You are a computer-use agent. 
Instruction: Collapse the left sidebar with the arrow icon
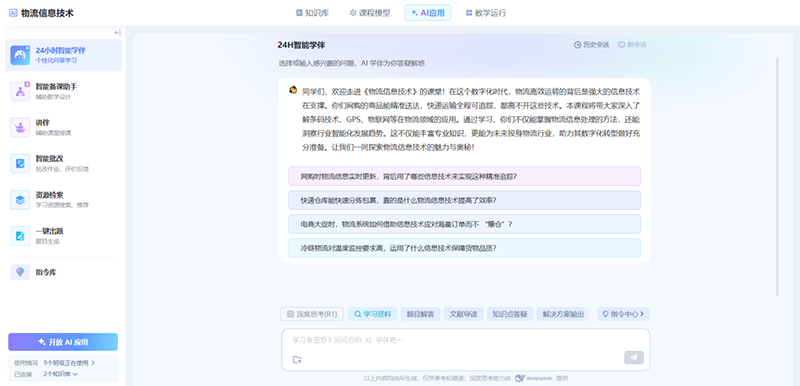[117, 33]
